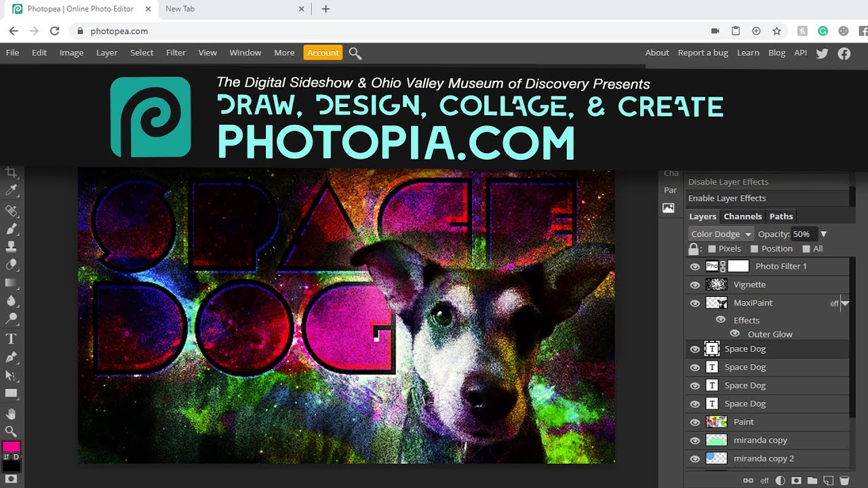Hide the miranda copy layer
The height and width of the screenshot is (488, 868).
click(694, 440)
